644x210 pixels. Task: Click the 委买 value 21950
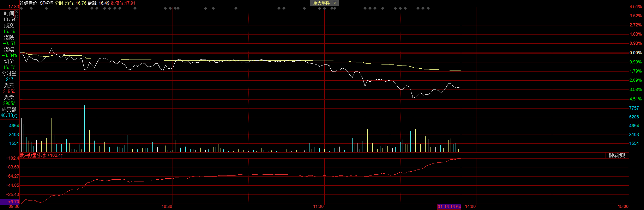(9, 92)
